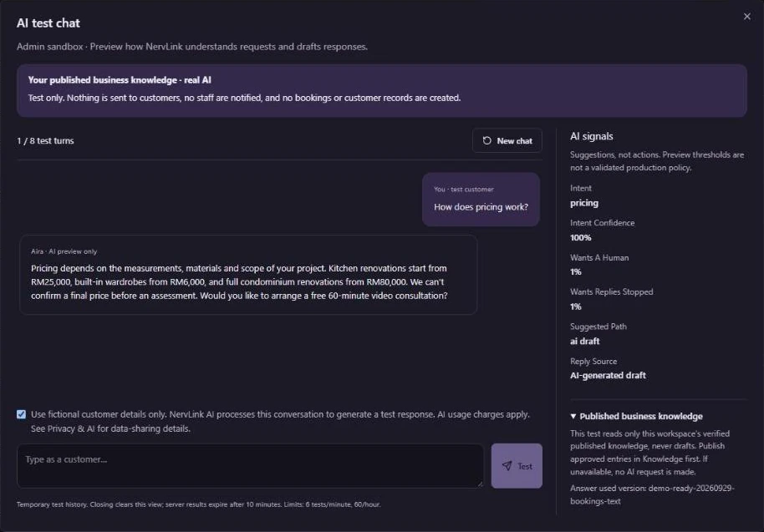Screen dimensions: 764x532
Task: Focus the 'Type as a customer' field
Action: [x=251, y=466]
